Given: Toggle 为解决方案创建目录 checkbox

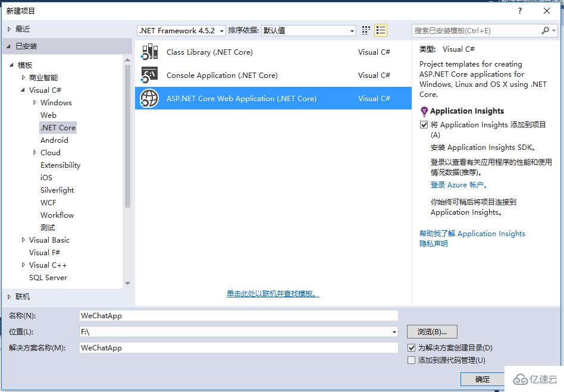Looking at the screenshot, I should (412, 348).
